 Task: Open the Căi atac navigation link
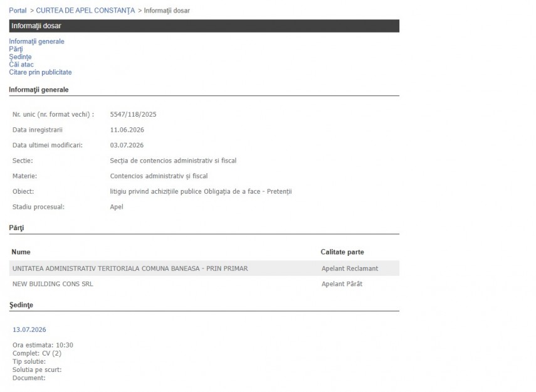click(21, 65)
